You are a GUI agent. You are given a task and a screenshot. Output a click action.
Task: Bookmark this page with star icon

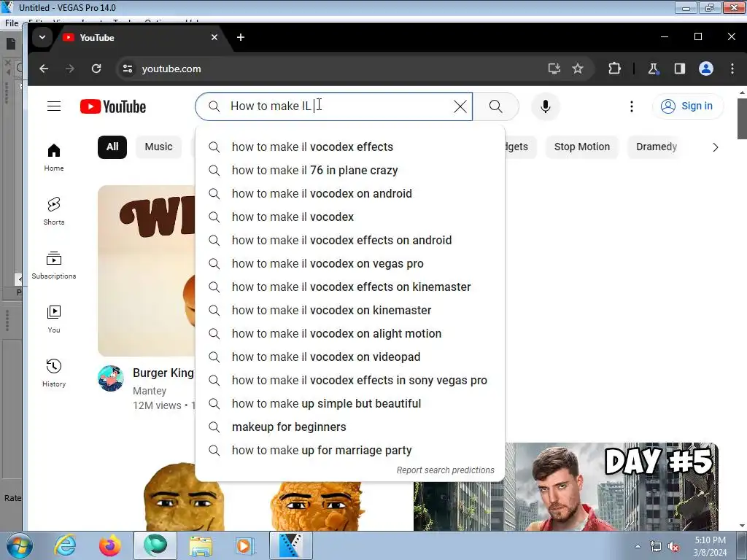578,69
